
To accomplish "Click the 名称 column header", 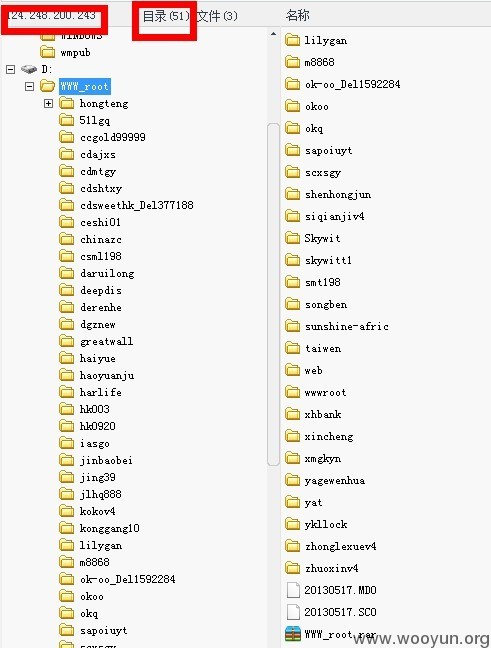I will point(298,15).
